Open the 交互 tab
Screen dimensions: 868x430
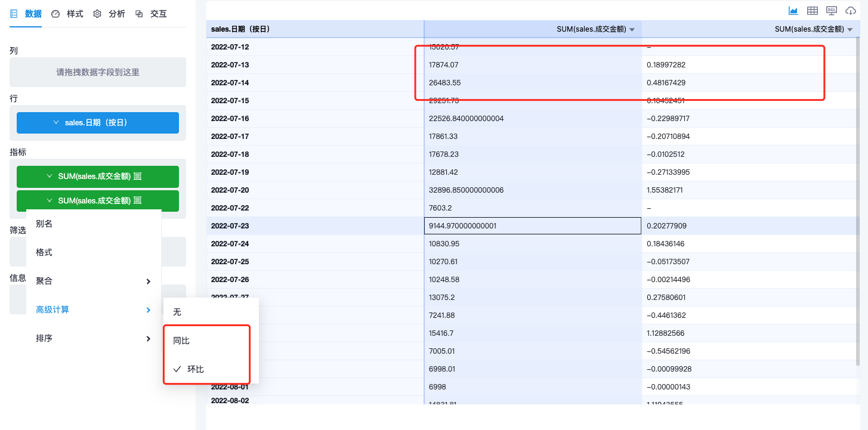pos(151,14)
